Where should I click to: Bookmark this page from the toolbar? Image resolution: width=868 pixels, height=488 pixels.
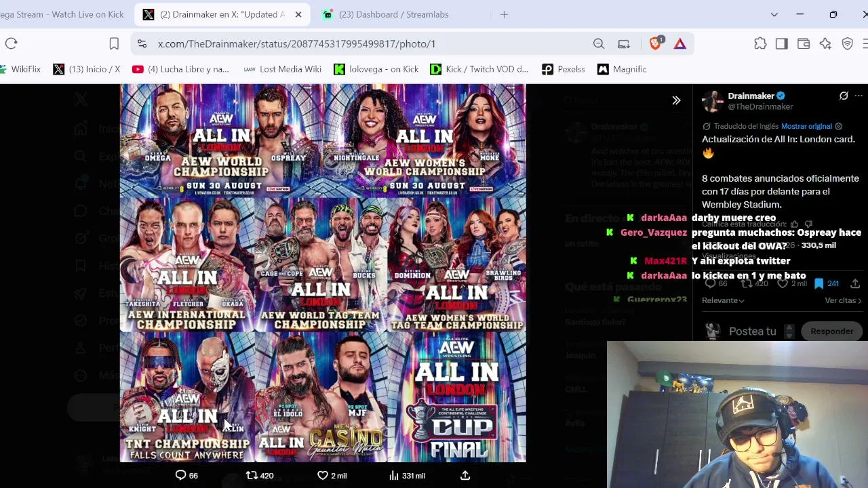point(114,43)
